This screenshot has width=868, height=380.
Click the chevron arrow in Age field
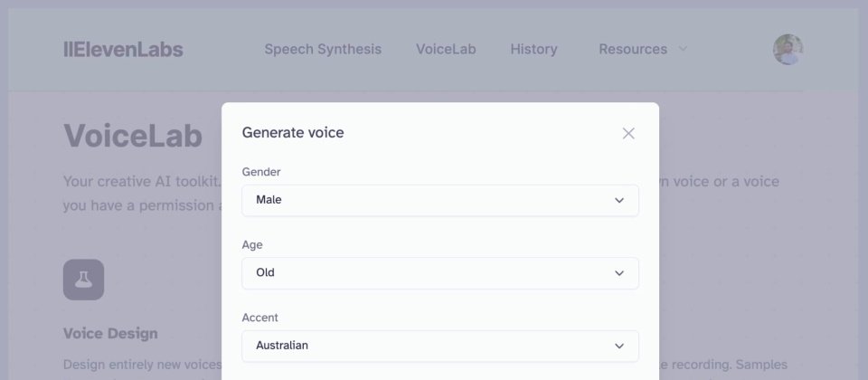(619, 273)
